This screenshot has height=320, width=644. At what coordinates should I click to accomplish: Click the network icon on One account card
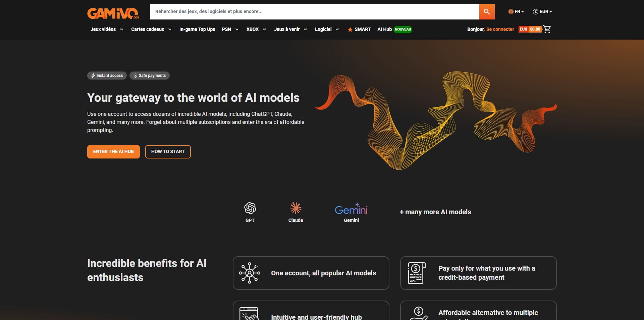coord(250,273)
